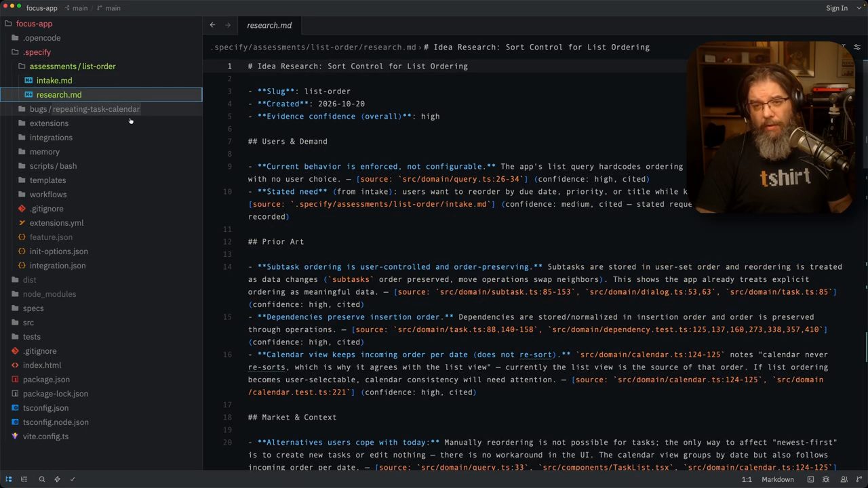Click the HTML icon of index.html
Screen dimensions: 868x488
(x=15, y=365)
